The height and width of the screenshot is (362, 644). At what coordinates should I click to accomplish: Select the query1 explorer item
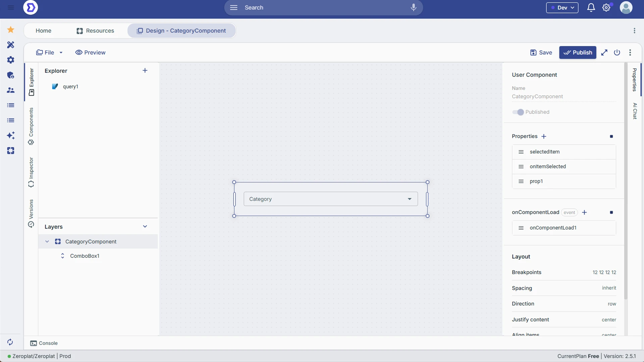[x=70, y=86]
